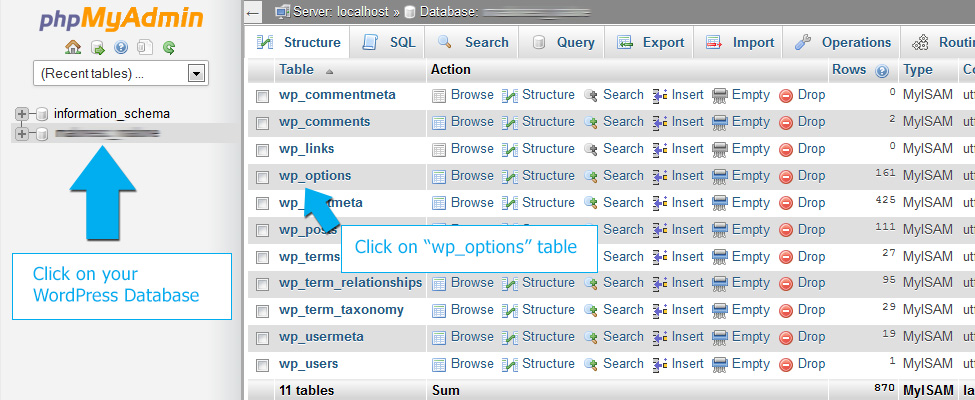Click Insert icon for wp_links row

point(660,149)
